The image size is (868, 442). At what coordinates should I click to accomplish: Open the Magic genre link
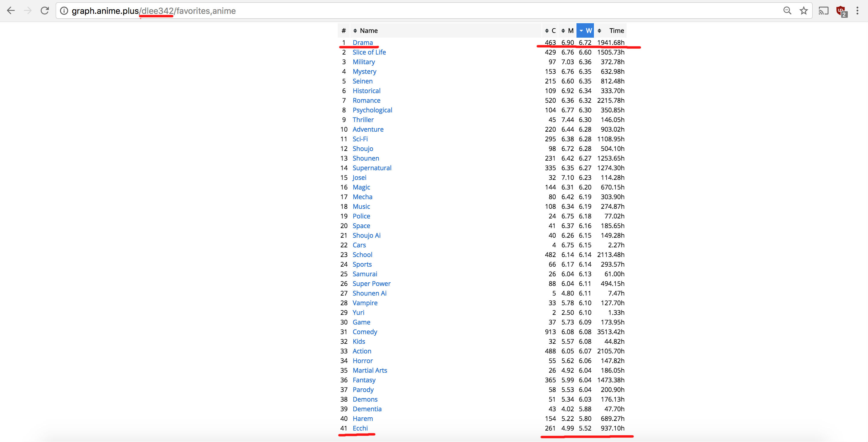click(x=361, y=187)
